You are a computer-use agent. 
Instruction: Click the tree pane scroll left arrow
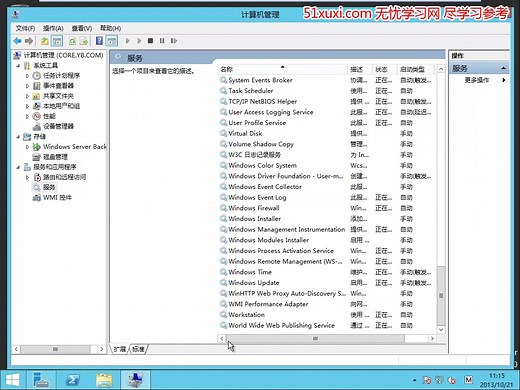(16, 349)
